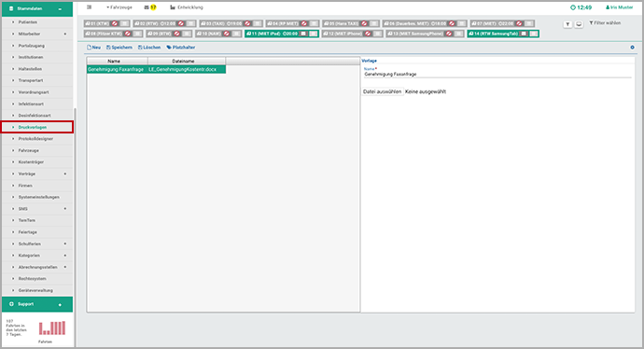Click Entwicklung in the top bar
This screenshot has width=644, height=349.
[x=187, y=7]
